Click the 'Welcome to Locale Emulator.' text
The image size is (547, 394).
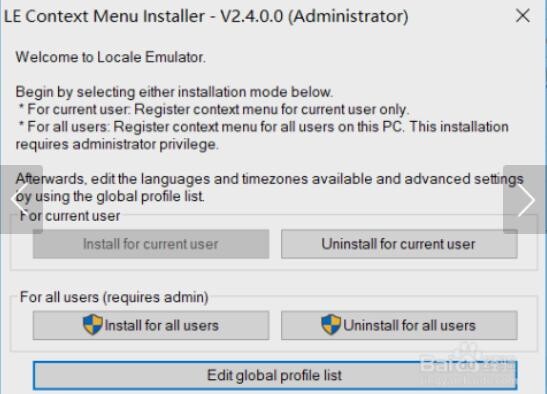pos(111,57)
